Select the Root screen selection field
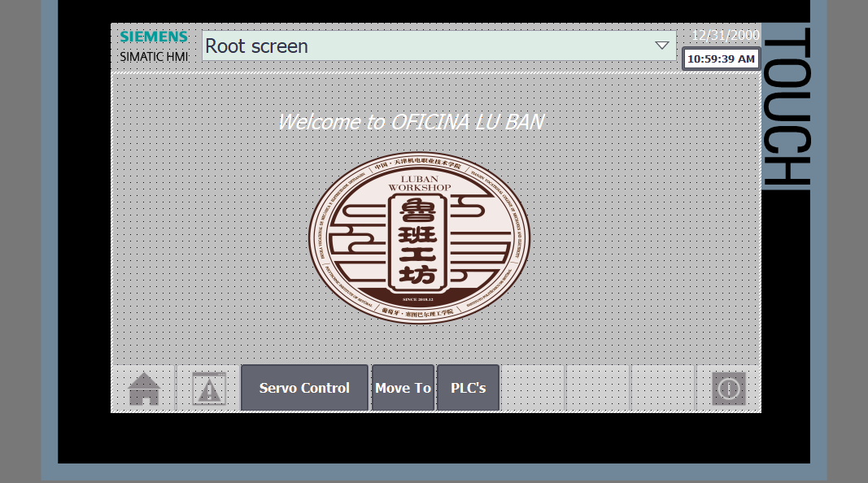 coord(439,46)
